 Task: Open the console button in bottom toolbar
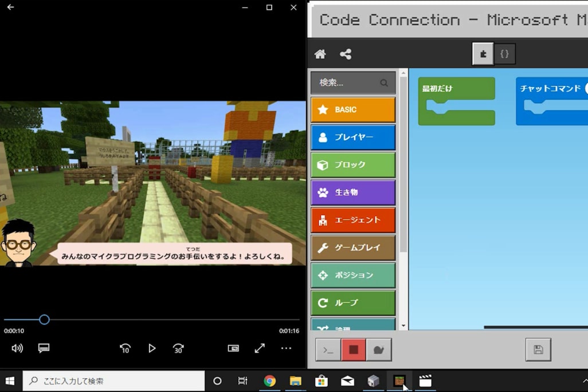328,350
